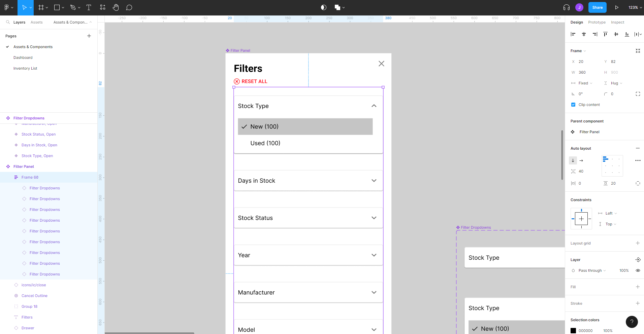
Task: Open auto layout advanced settings dots
Action: coord(638,160)
